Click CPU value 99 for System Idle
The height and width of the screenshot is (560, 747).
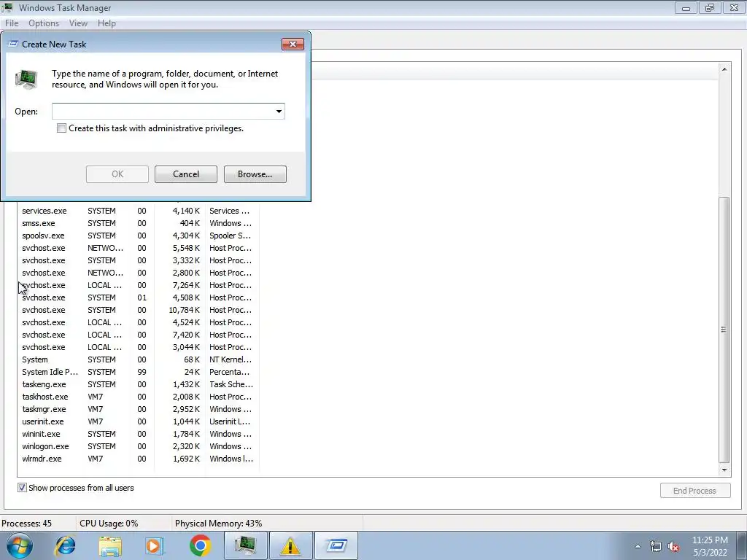[x=142, y=372]
